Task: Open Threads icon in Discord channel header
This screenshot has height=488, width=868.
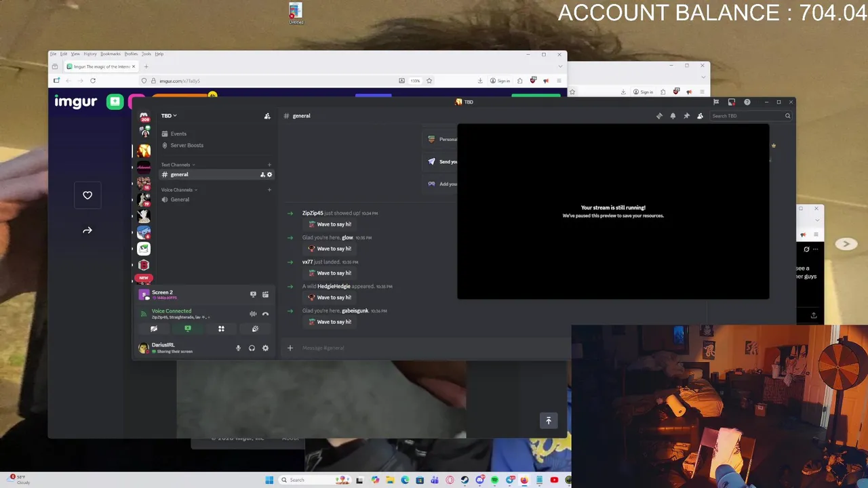Action: point(659,116)
